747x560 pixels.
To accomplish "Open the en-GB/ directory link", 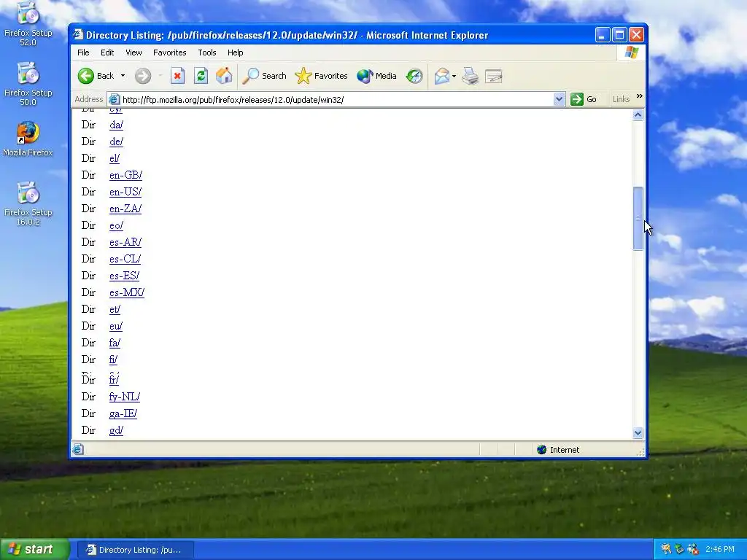I will coord(125,175).
